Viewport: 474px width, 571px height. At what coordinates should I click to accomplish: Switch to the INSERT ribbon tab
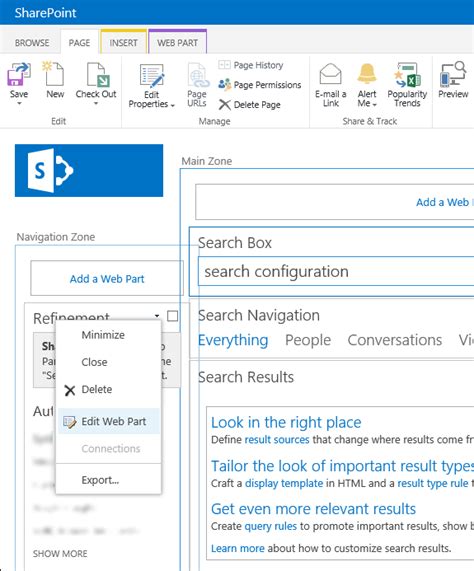pyautogui.click(x=123, y=43)
